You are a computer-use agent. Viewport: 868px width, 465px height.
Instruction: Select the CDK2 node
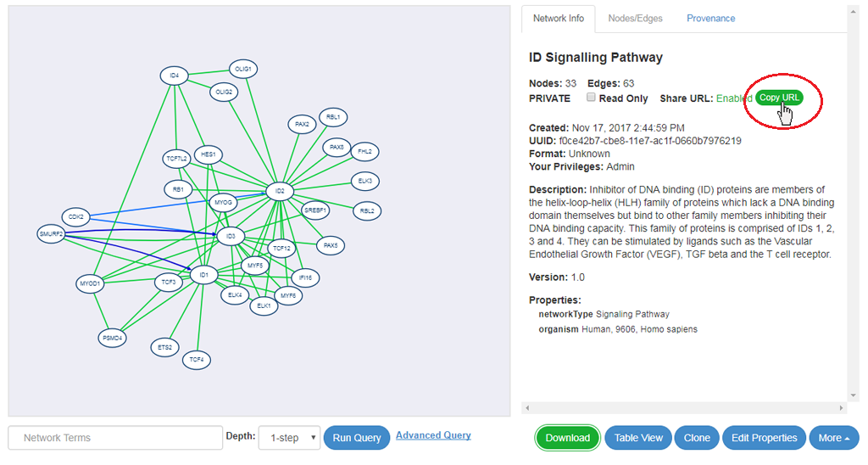point(75,216)
